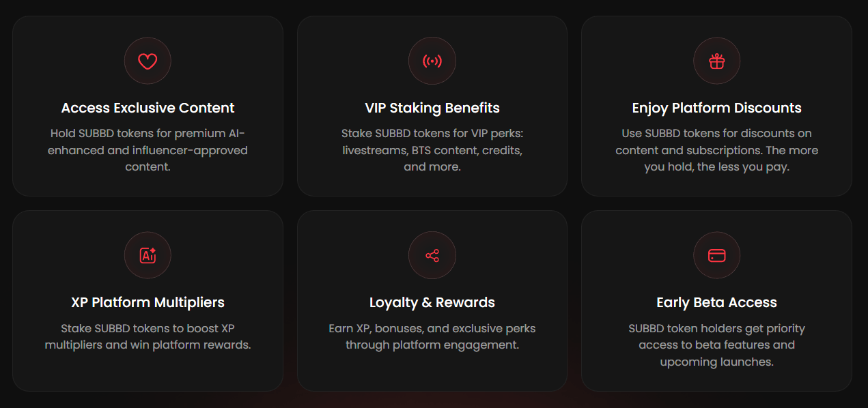This screenshot has width=868, height=408.
Task: Open the AI icon for XP Platform Multipliers
Action: pyautogui.click(x=148, y=255)
